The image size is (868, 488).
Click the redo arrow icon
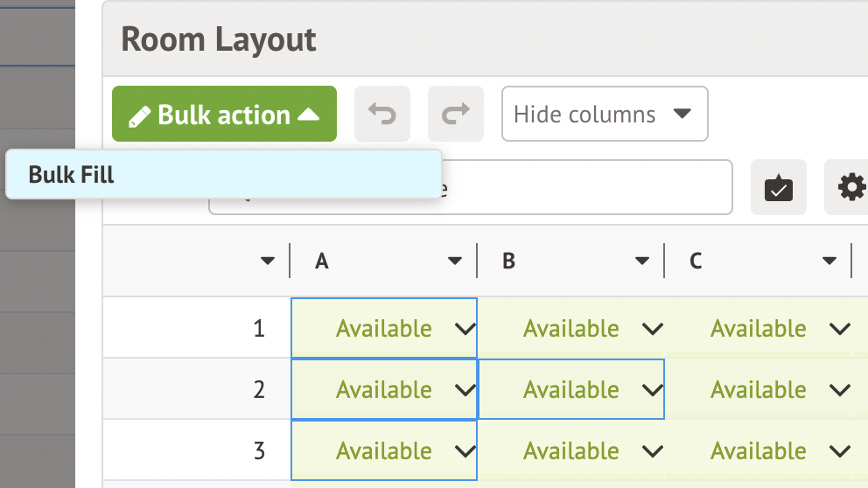point(455,114)
